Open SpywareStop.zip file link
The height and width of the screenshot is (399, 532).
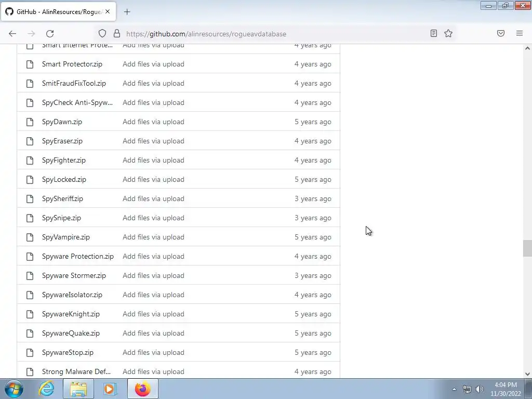coord(68,353)
